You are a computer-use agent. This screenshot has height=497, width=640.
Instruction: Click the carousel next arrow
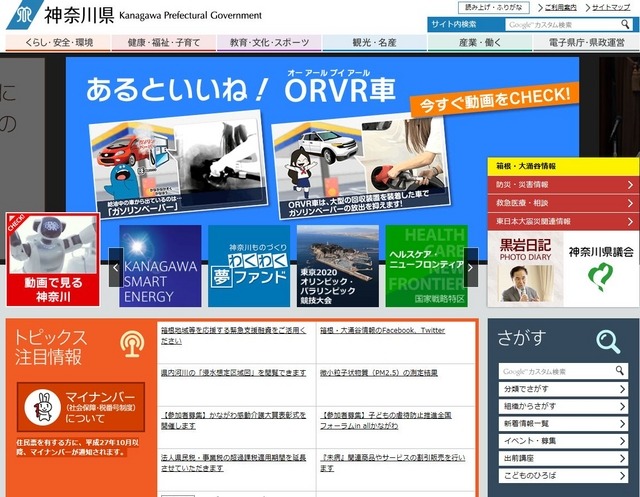pos(471,267)
